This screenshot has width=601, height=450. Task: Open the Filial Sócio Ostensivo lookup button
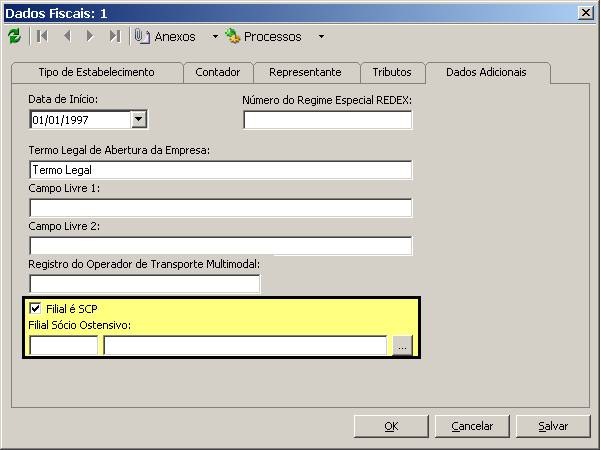tap(402, 345)
